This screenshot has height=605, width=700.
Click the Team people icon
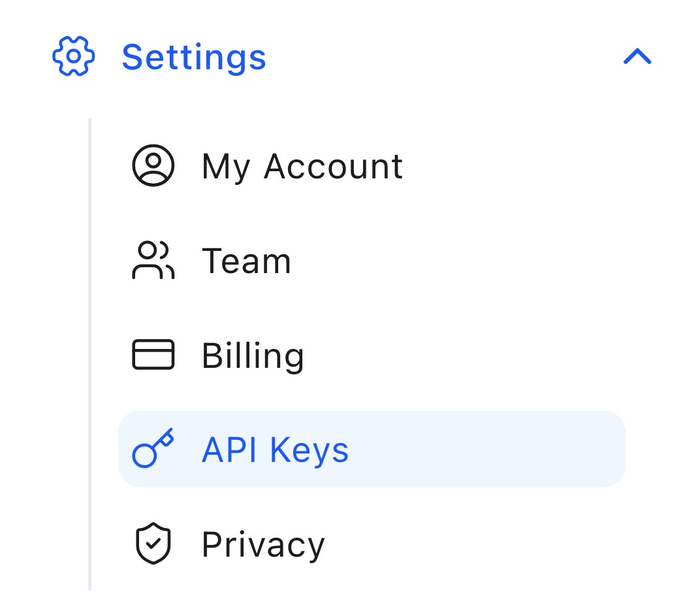(153, 261)
